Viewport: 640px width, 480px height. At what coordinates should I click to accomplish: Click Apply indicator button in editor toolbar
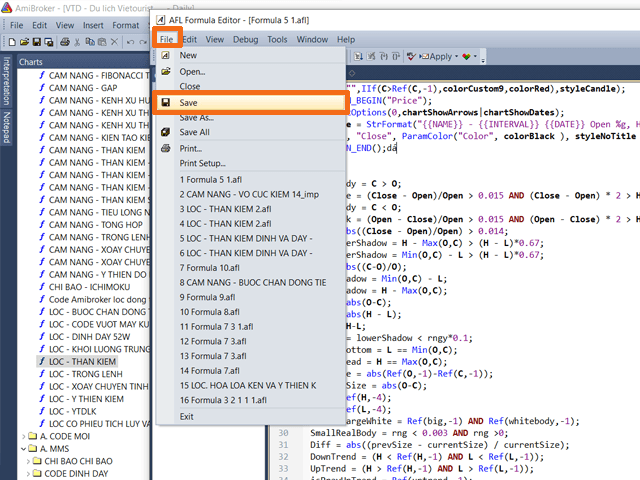pyautogui.click(x=436, y=56)
